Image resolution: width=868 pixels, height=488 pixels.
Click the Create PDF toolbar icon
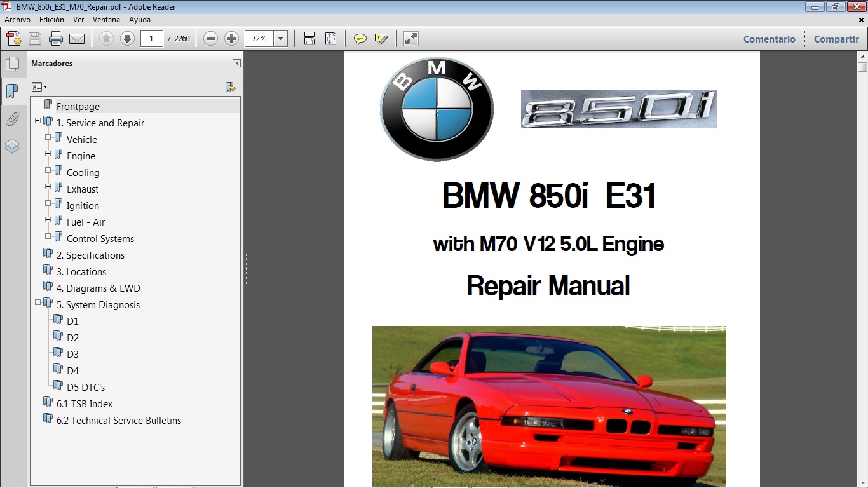pos(14,39)
